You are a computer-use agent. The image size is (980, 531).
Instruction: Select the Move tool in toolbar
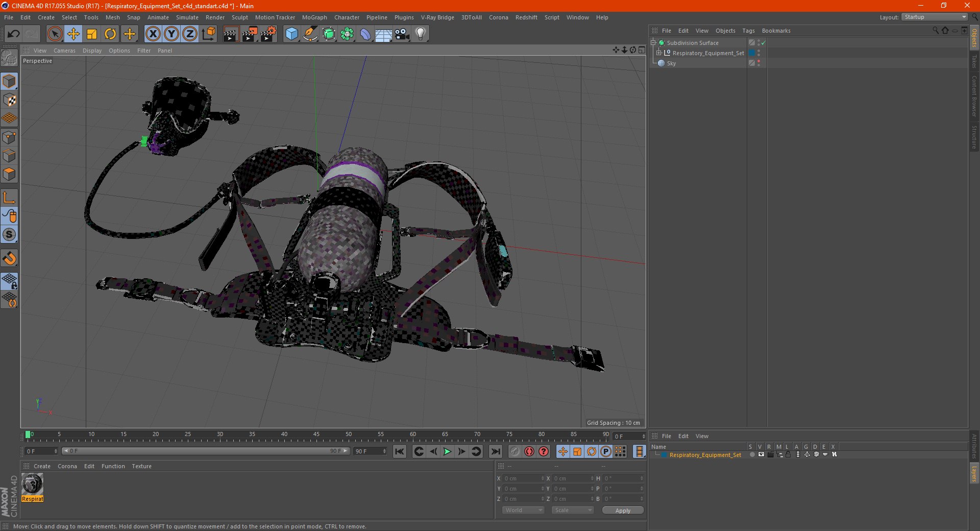pyautogui.click(x=73, y=34)
